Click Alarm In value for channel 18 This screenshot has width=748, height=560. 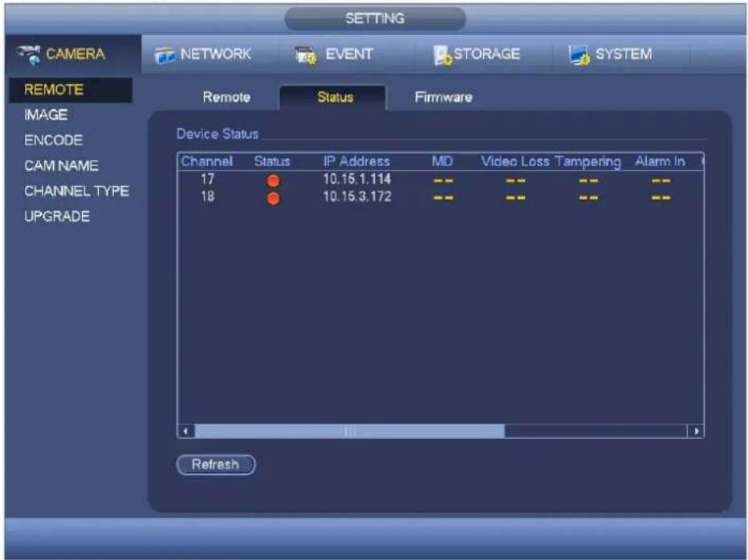(x=661, y=198)
